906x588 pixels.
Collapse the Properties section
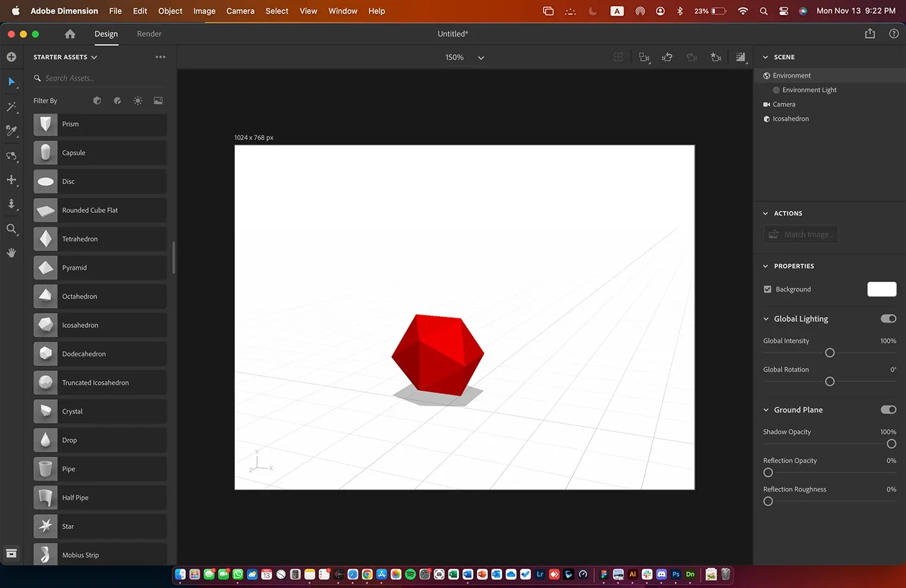coord(766,266)
